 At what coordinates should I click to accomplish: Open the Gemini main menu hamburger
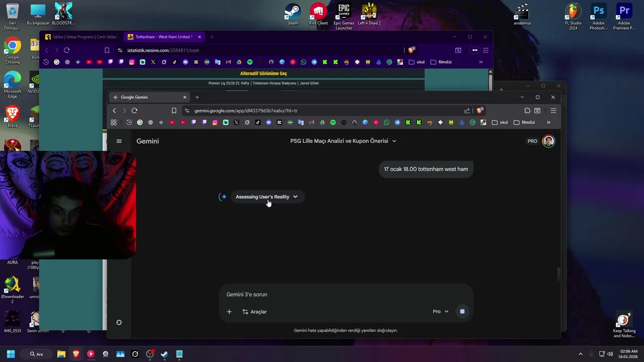(x=119, y=141)
